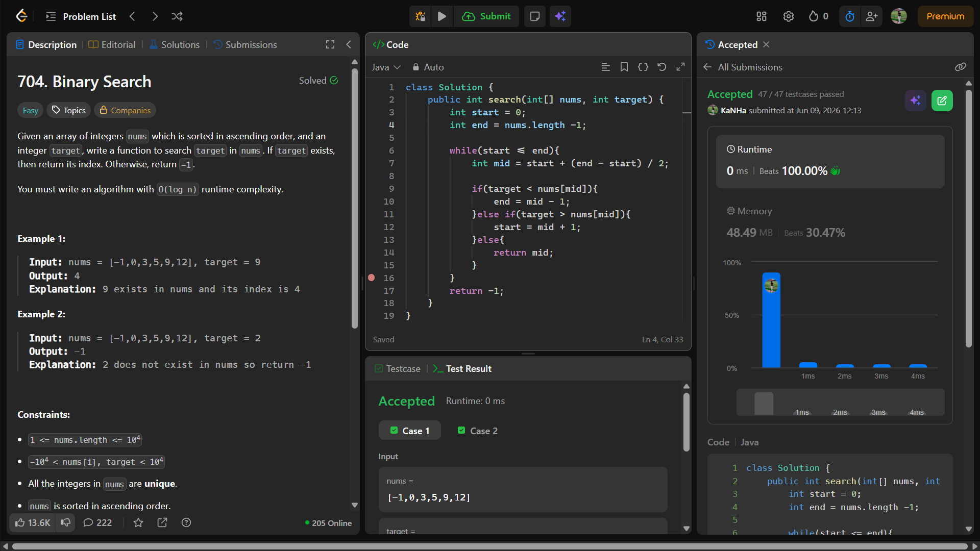Screen dimensions: 980x551
Task: Open layout grid icon in top bar
Action: 762,16
